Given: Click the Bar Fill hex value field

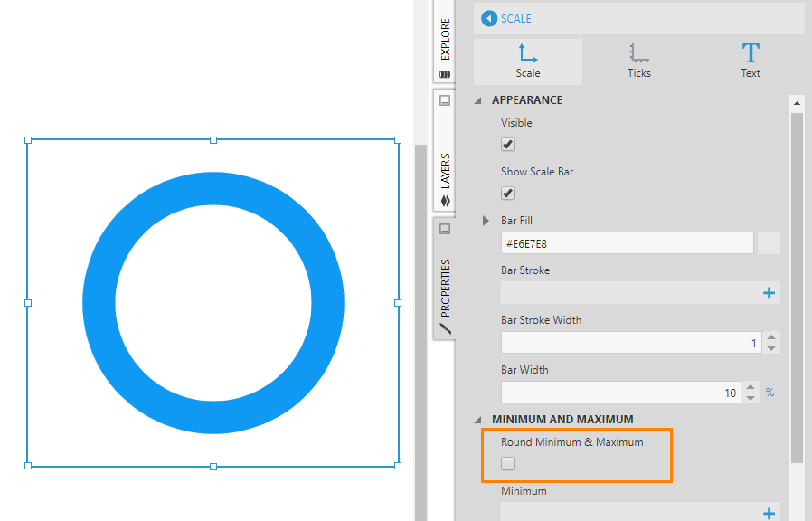Looking at the screenshot, I should [x=627, y=243].
